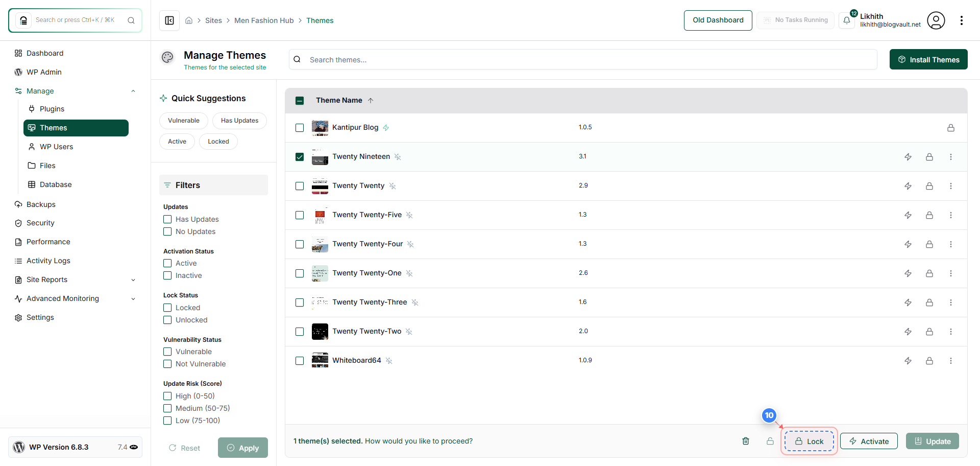980x466 pixels.
Task: Click the Install Themes button
Action: click(x=928, y=59)
